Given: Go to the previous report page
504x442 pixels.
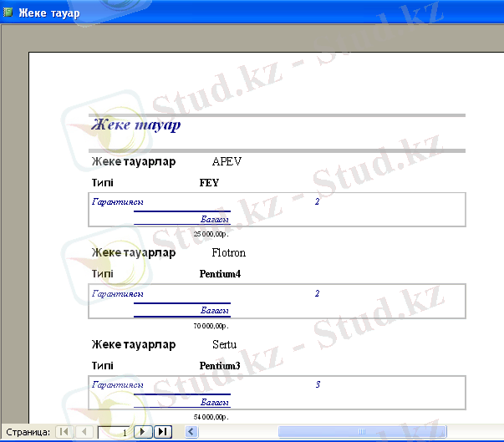Looking at the screenshot, I should [x=84, y=431].
